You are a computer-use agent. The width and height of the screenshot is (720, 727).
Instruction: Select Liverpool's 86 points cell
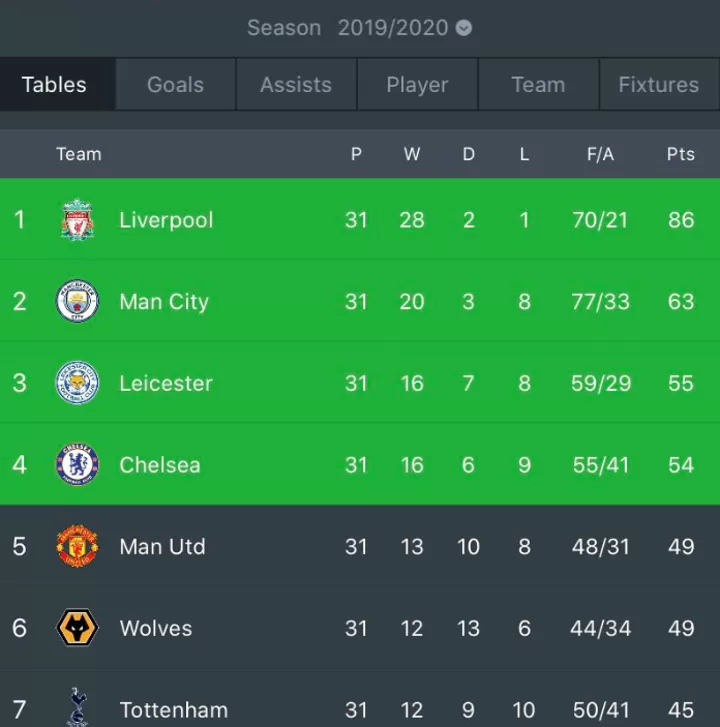click(x=681, y=220)
